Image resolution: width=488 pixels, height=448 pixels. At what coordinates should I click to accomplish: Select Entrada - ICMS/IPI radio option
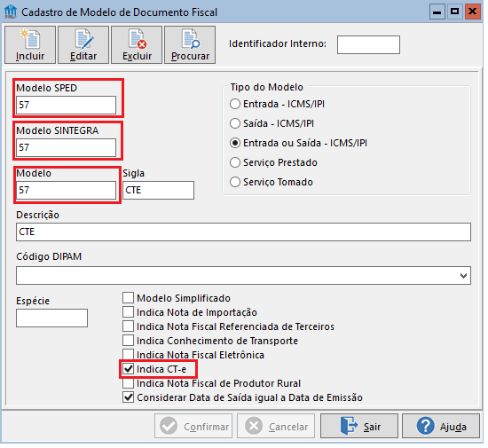coord(235,104)
